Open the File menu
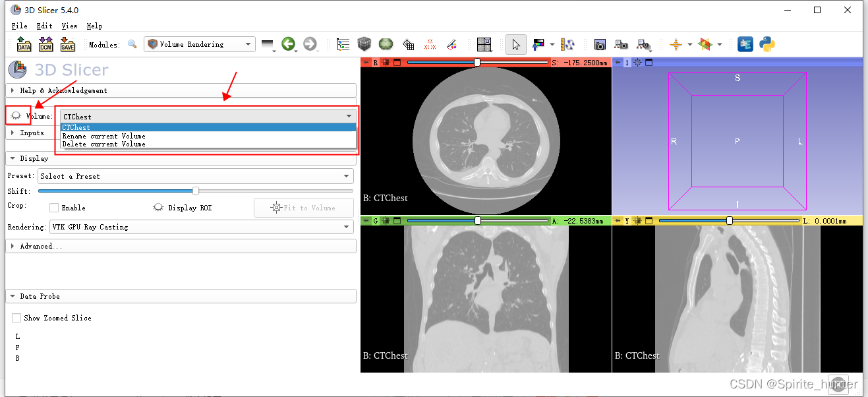 [x=20, y=26]
